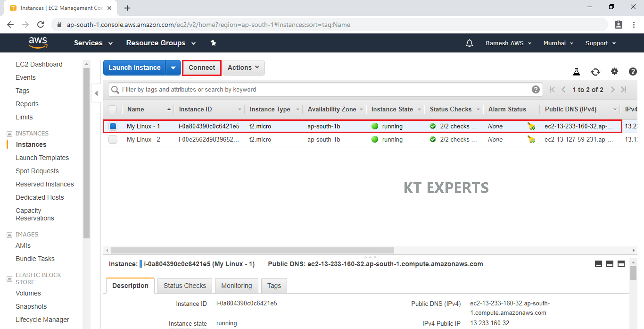Click the search filter help icon
The height and width of the screenshot is (329, 644).
(536, 89)
